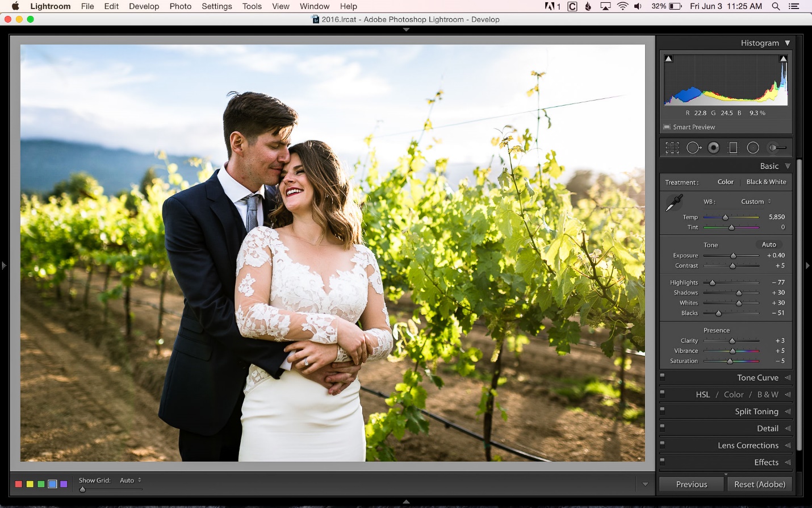
Task: Open the Apple menu
Action: point(15,6)
